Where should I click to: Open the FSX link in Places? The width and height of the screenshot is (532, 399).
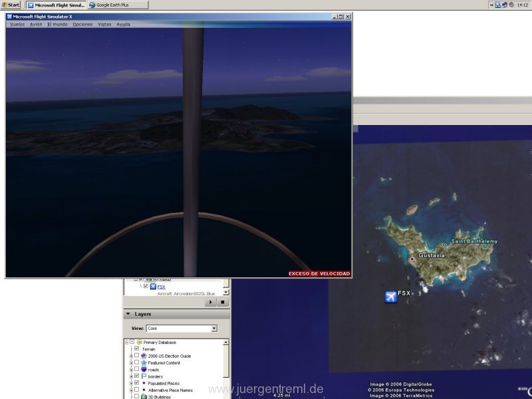coord(161,287)
